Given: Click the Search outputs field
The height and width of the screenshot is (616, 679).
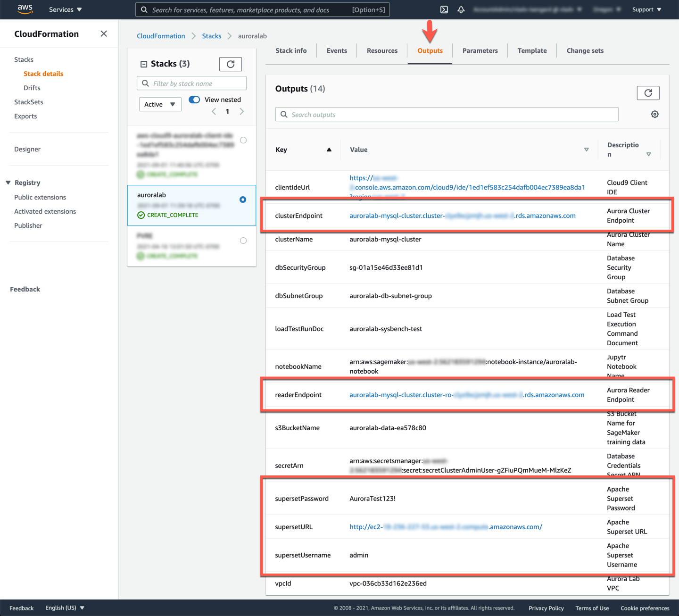Looking at the screenshot, I should 447,115.
